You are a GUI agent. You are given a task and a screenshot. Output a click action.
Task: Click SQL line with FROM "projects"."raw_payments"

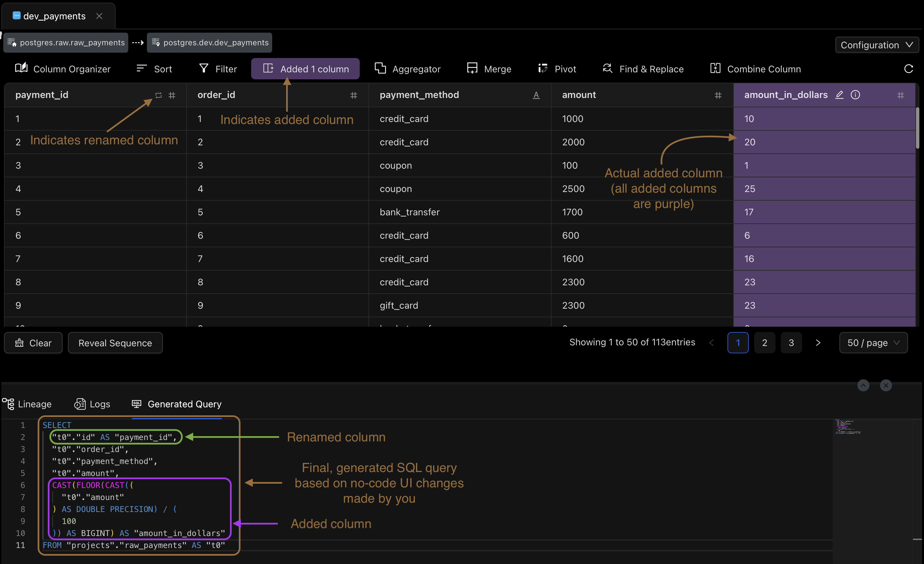point(134,545)
